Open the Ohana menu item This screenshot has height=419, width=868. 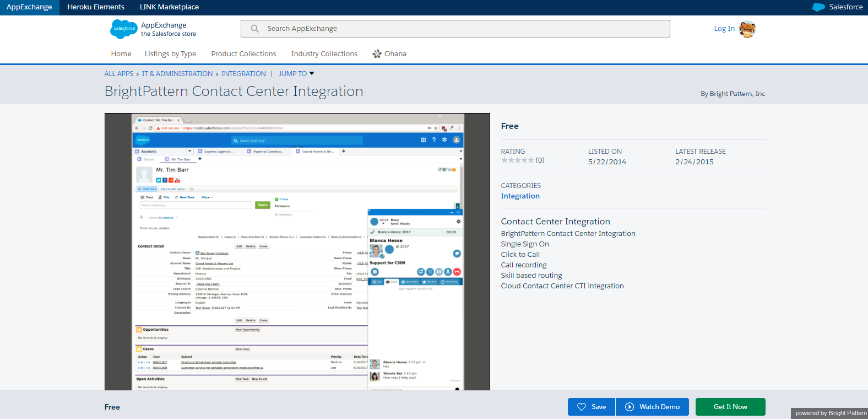(x=389, y=54)
